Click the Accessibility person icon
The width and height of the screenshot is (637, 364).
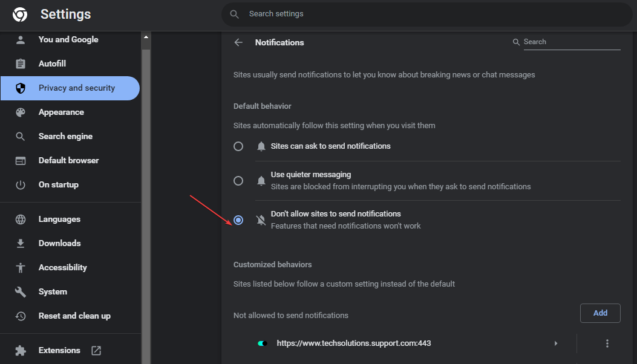(x=21, y=267)
